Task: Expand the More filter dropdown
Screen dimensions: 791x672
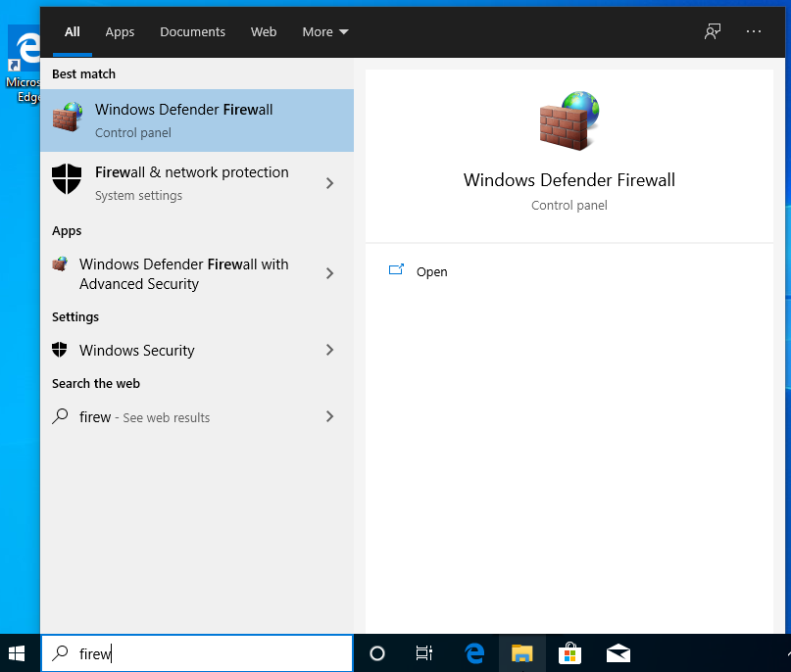Action: click(x=325, y=31)
